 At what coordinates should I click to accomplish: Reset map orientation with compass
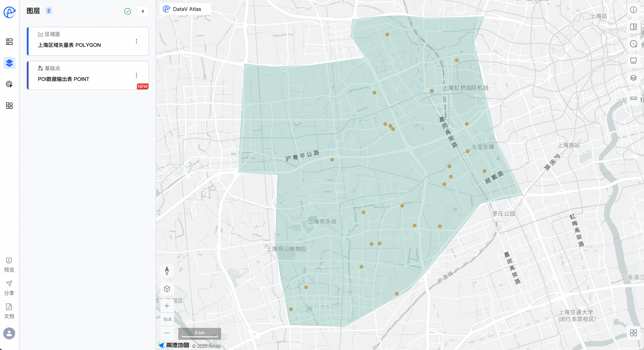[167, 271]
